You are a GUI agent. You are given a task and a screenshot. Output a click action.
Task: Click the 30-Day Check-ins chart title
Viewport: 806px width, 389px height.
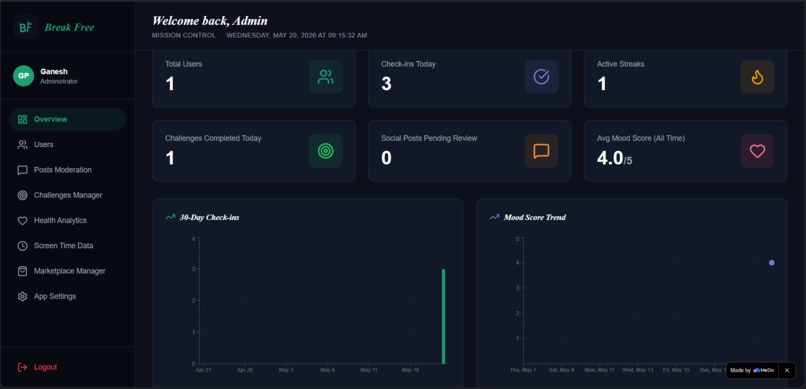(x=209, y=217)
